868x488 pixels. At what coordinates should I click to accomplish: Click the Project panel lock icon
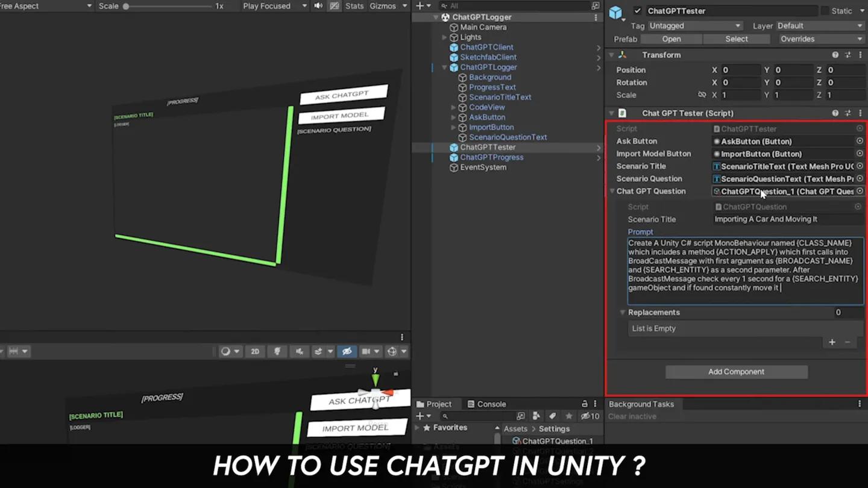click(584, 404)
